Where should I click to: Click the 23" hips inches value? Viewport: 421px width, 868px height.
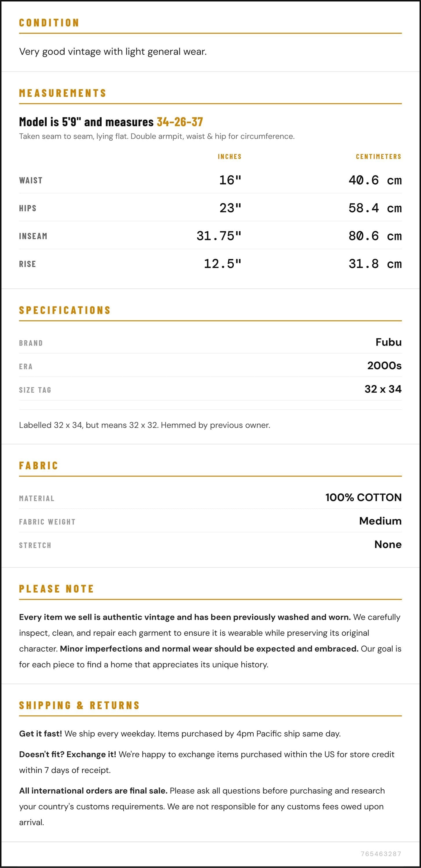pos(230,208)
